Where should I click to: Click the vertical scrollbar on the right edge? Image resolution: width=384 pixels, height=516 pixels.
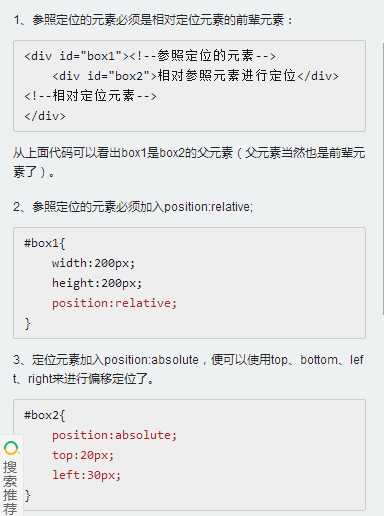pos(382,177)
